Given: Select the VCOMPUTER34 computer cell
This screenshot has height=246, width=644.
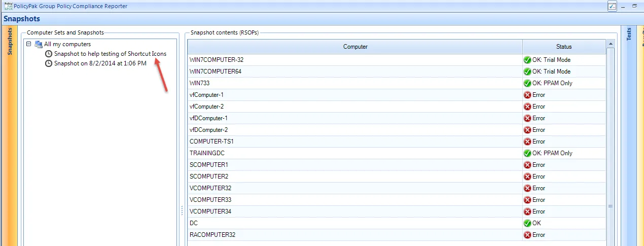Looking at the screenshot, I should [x=355, y=212].
